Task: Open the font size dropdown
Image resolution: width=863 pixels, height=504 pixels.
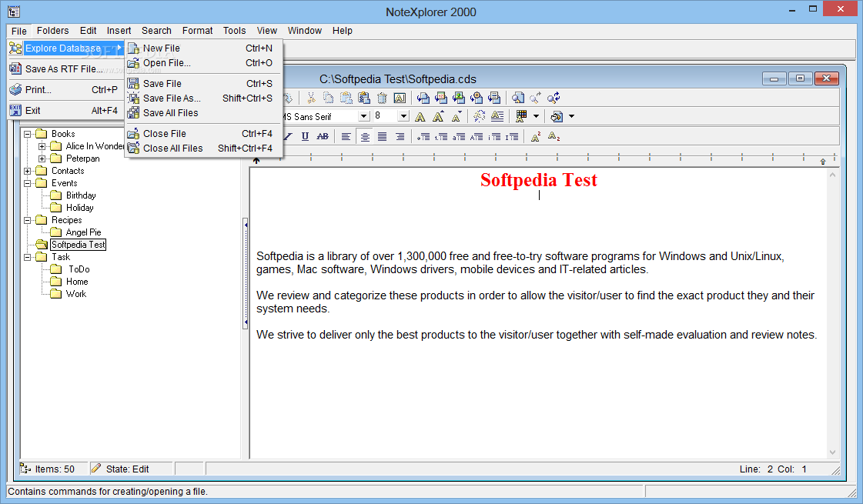Action: [x=403, y=116]
